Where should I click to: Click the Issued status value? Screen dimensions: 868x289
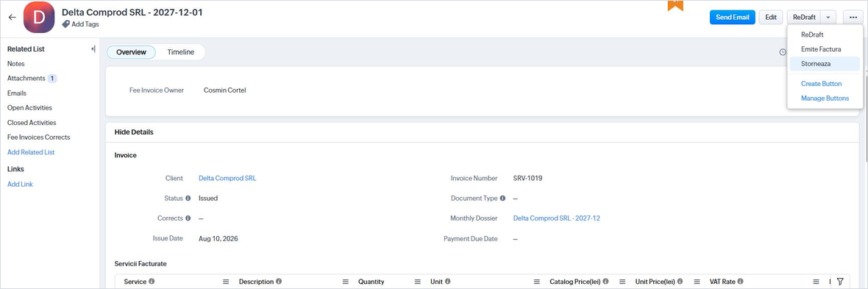tap(208, 199)
